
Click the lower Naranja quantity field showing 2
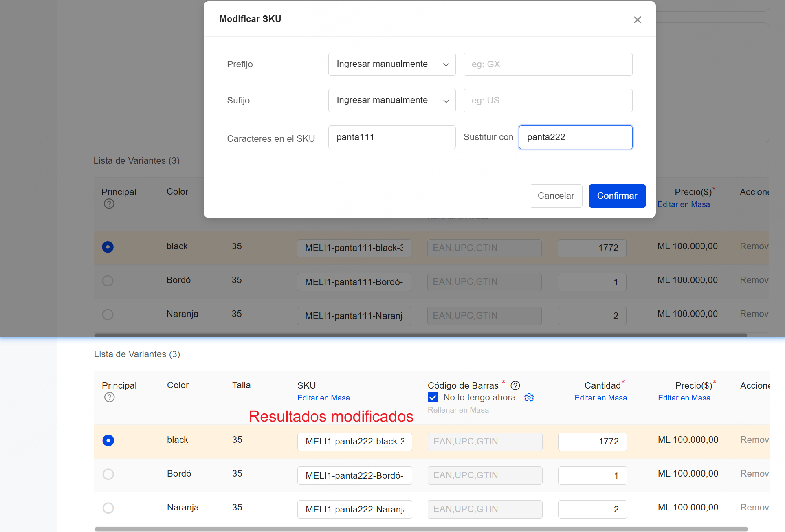click(592, 509)
